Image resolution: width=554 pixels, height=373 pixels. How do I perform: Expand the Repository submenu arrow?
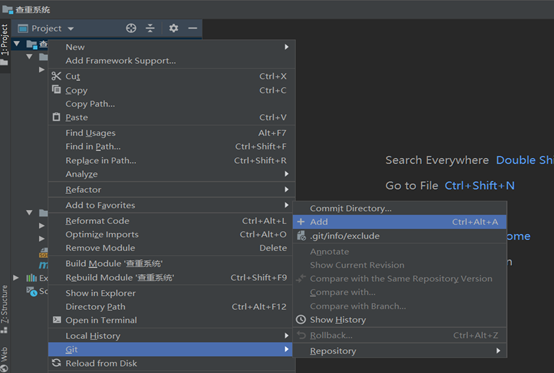click(x=498, y=351)
